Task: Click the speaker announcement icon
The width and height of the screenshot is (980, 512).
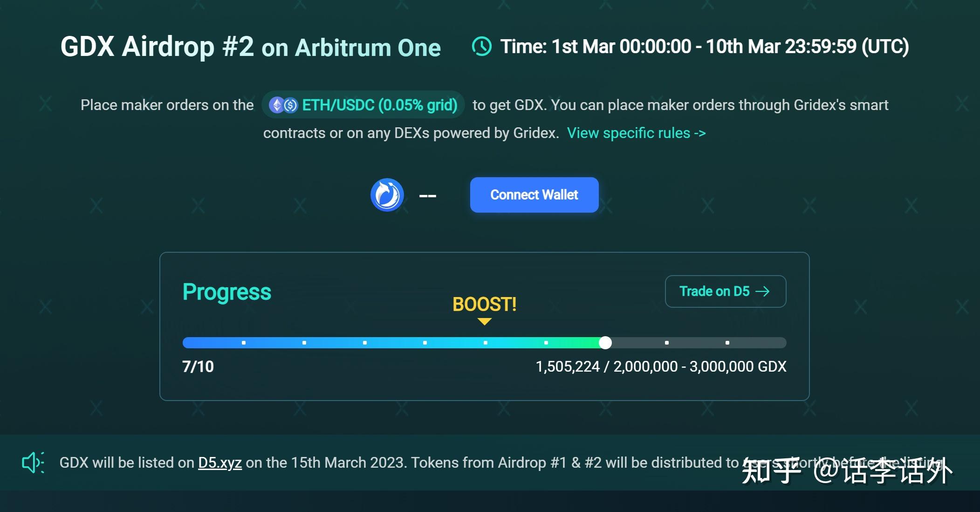Action: click(x=33, y=463)
